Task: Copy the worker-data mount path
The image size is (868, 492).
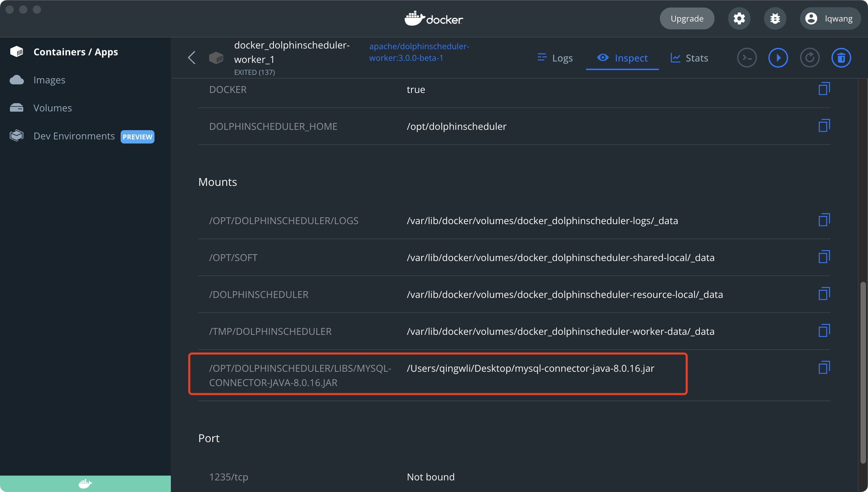Action: [824, 331]
